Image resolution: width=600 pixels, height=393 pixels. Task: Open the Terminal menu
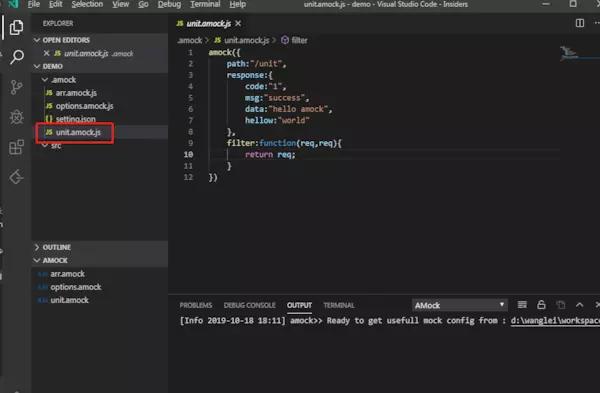click(205, 4)
